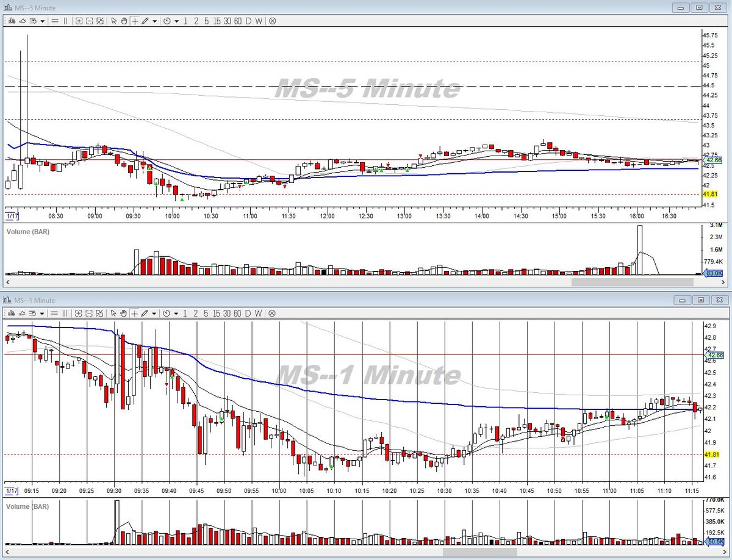Open drawing tool dropdown arrow in 5-minute chart

pyautogui.click(x=155, y=21)
